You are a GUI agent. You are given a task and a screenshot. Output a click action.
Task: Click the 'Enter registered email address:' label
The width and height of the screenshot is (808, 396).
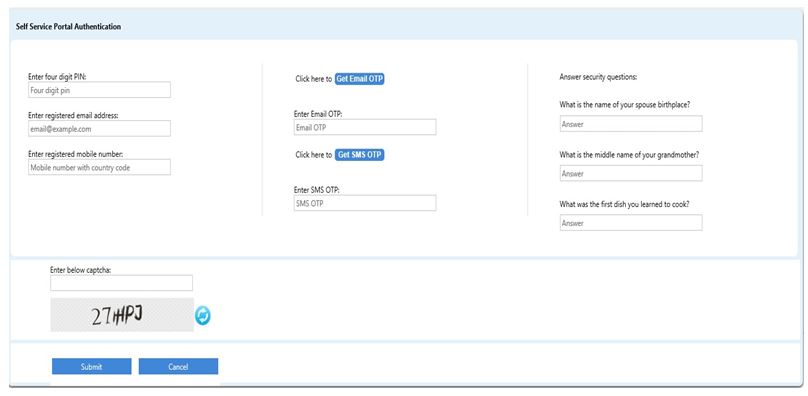click(73, 116)
